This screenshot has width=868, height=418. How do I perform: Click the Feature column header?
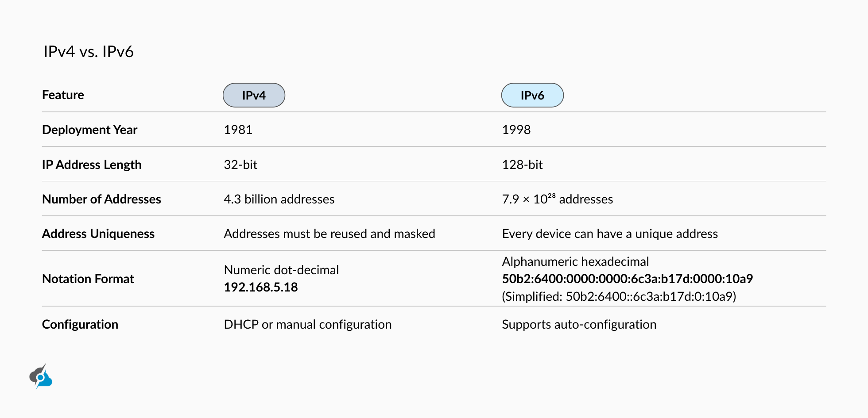[63, 95]
